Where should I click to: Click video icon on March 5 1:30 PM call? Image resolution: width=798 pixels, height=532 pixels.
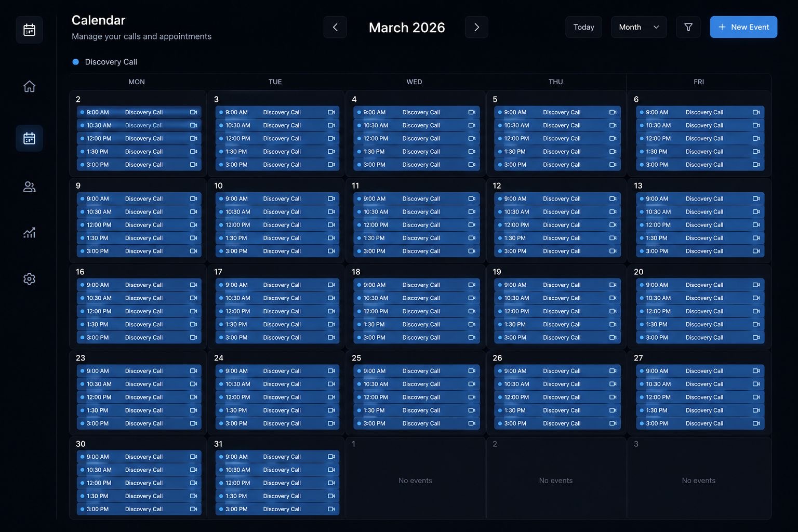613,152
